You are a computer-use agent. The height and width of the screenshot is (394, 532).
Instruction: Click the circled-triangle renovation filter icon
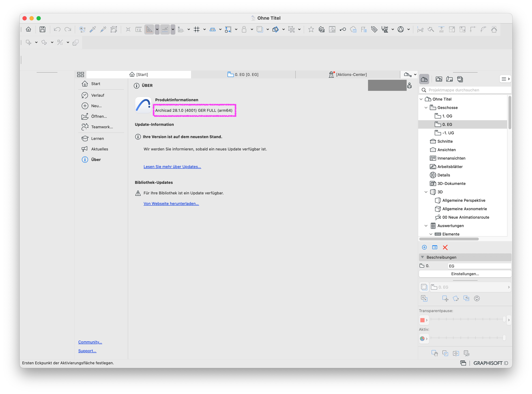[x=401, y=29]
